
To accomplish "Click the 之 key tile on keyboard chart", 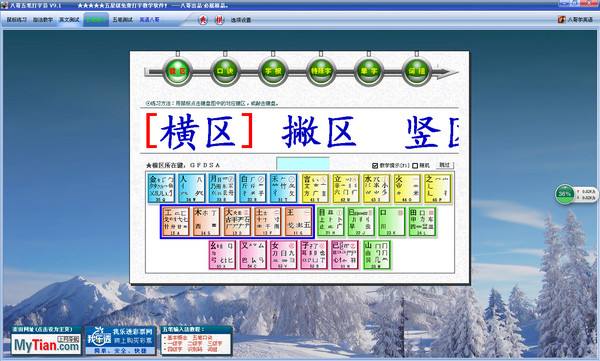I will click(x=438, y=188).
